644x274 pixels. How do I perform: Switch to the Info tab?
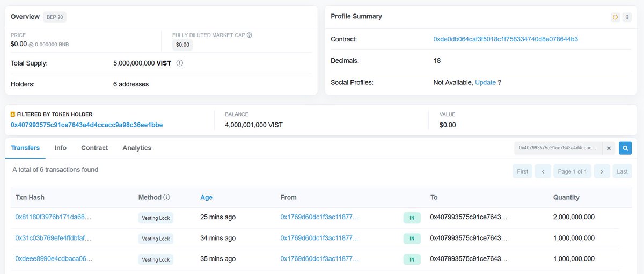pos(61,148)
